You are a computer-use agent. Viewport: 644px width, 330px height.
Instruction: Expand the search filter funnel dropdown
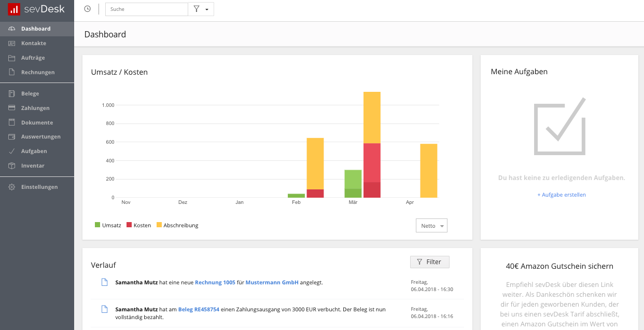click(201, 9)
